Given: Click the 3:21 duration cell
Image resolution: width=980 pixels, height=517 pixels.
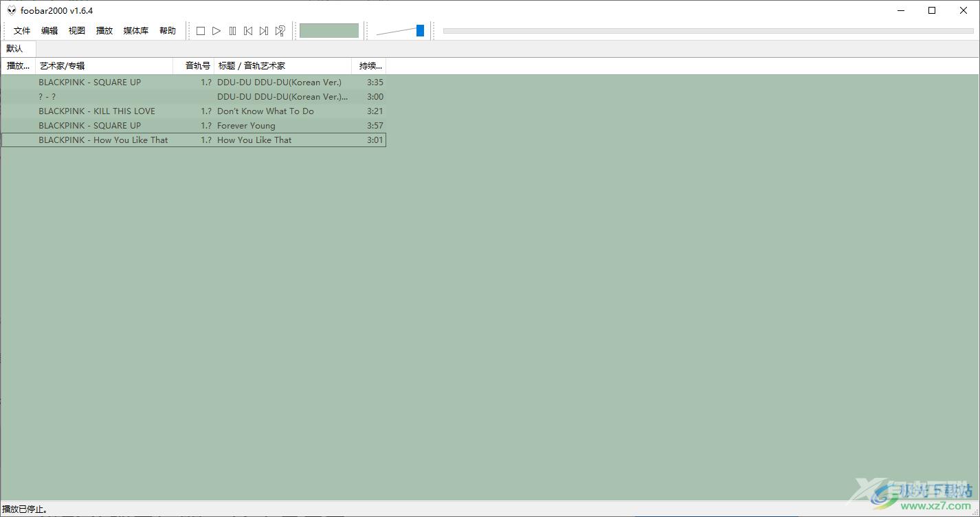Looking at the screenshot, I should [375, 111].
